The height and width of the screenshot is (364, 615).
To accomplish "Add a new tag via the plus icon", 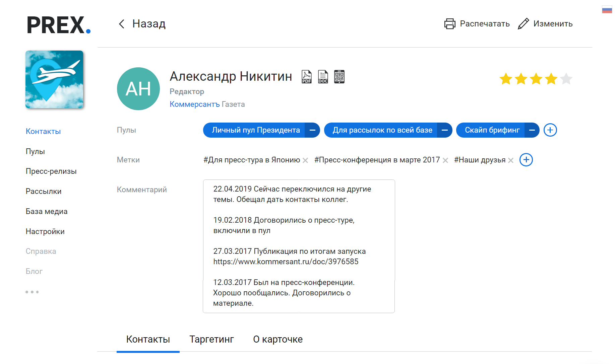I will pos(526,160).
